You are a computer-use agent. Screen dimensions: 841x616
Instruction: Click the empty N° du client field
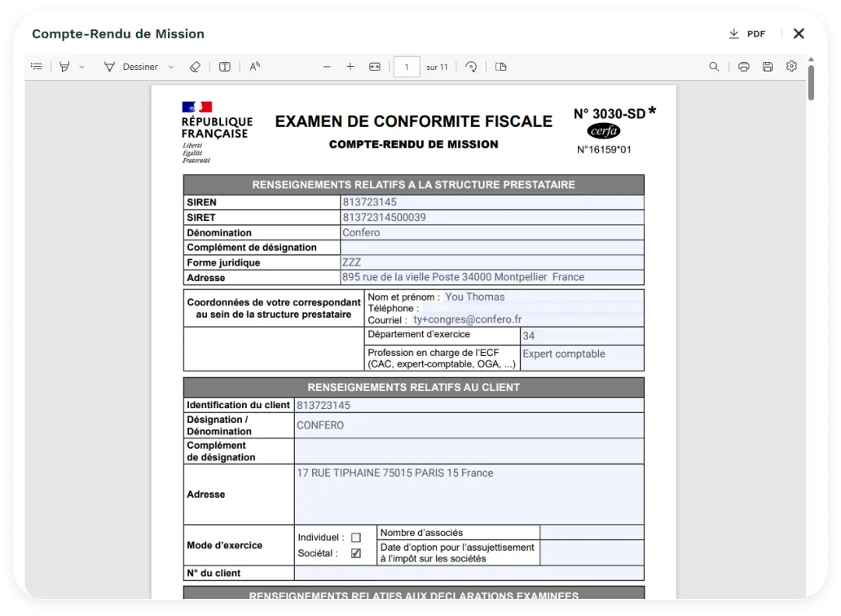point(469,573)
